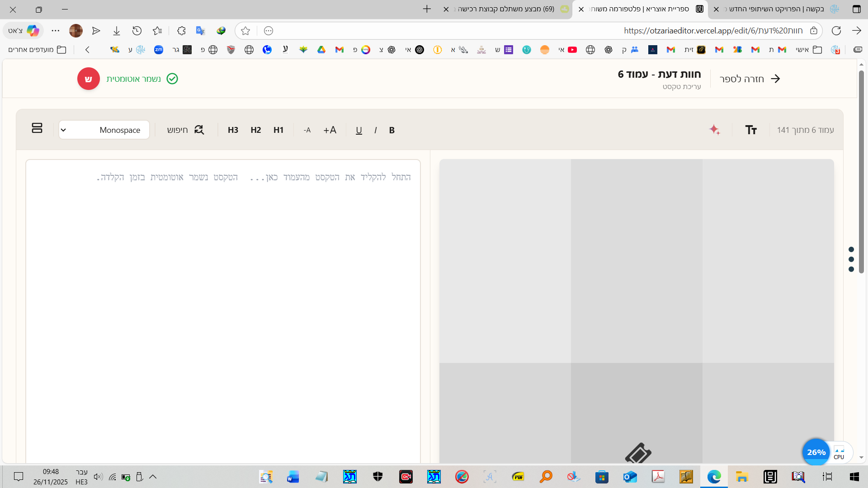This screenshot has width=868, height=488.
Task: Open the AI sparkles assistant icon
Action: [715, 130]
